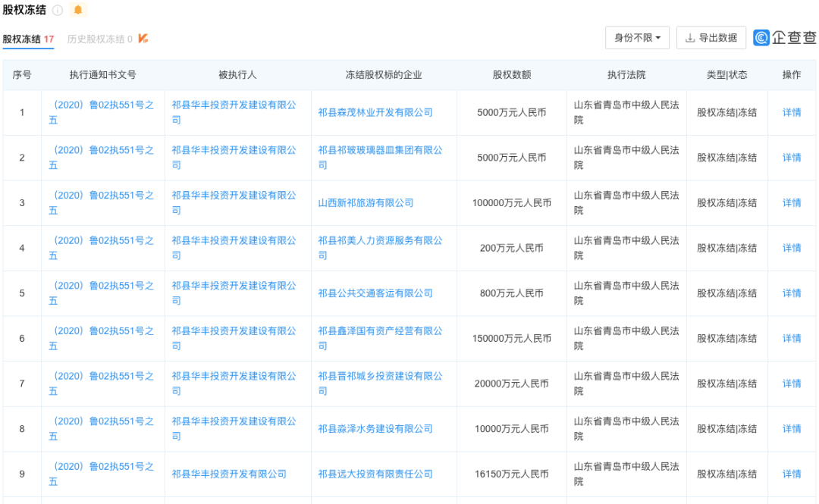Click the info icon beside 股权冻结 title
The width and height of the screenshot is (819, 504).
click(x=58, y=11)
